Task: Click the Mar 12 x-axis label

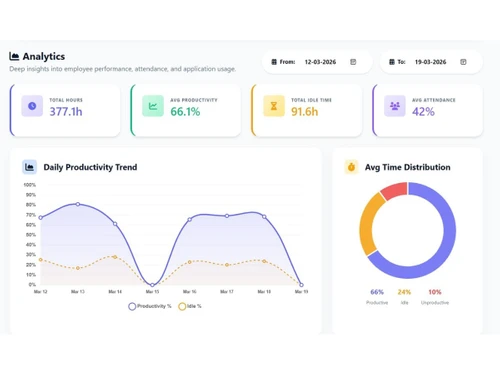Action: pos(41,292)
